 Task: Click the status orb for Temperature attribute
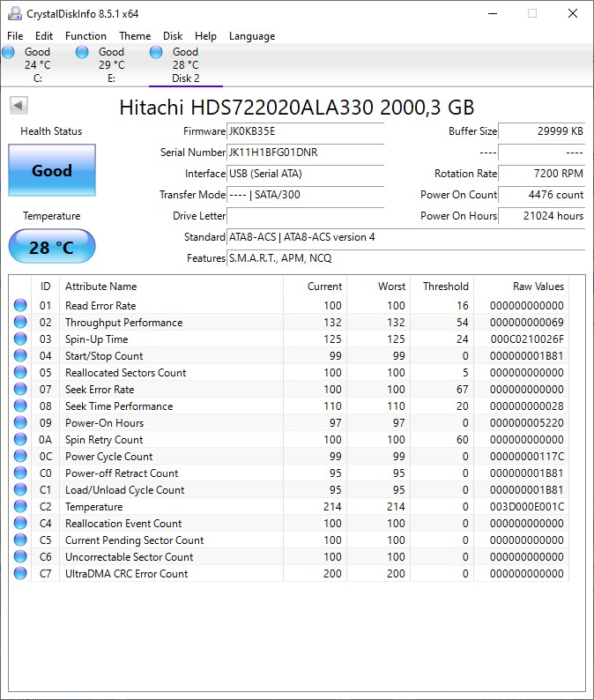click(20, 507)
